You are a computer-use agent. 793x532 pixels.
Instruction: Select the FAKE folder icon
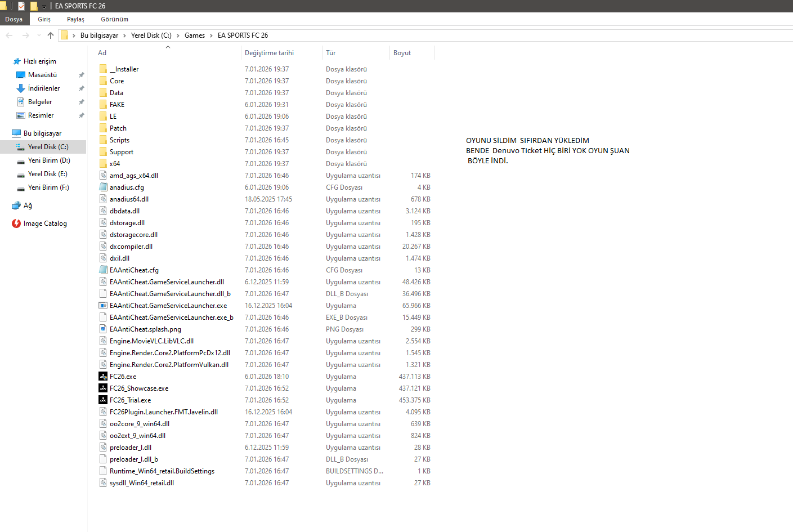103,104
